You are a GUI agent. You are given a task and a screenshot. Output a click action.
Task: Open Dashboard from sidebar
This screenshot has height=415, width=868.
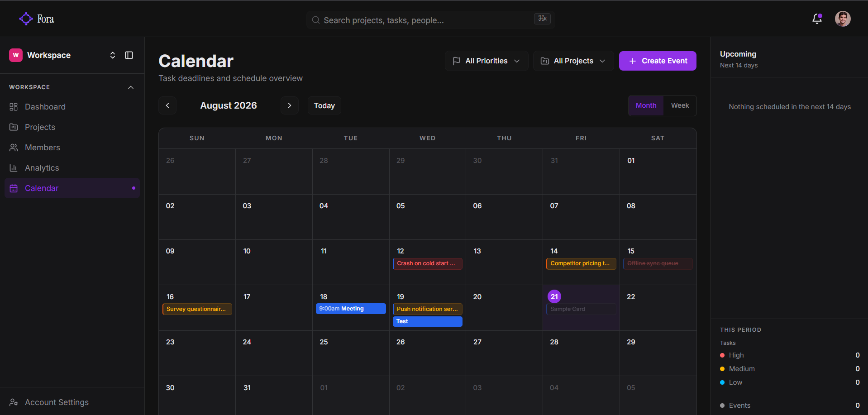point(72,107)
